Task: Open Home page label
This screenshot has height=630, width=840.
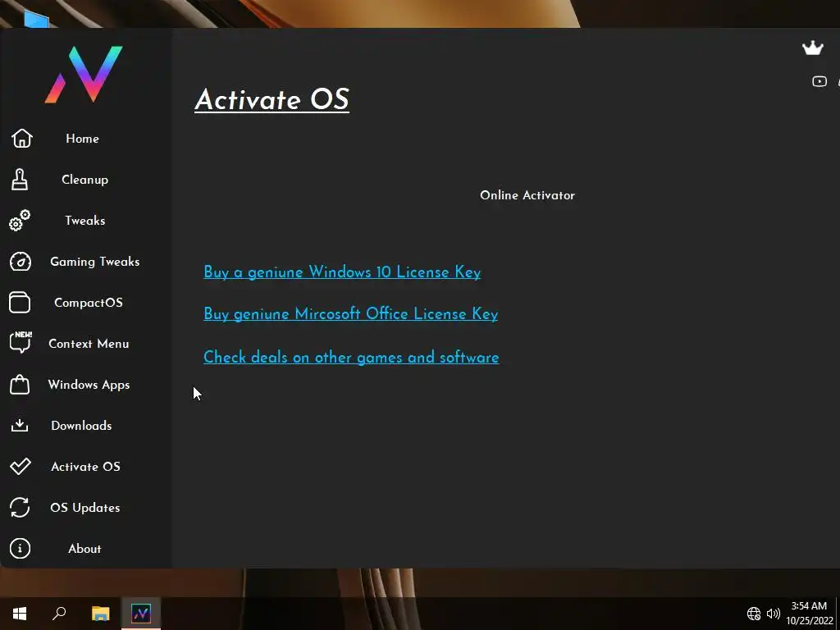Action: point(83,138)
